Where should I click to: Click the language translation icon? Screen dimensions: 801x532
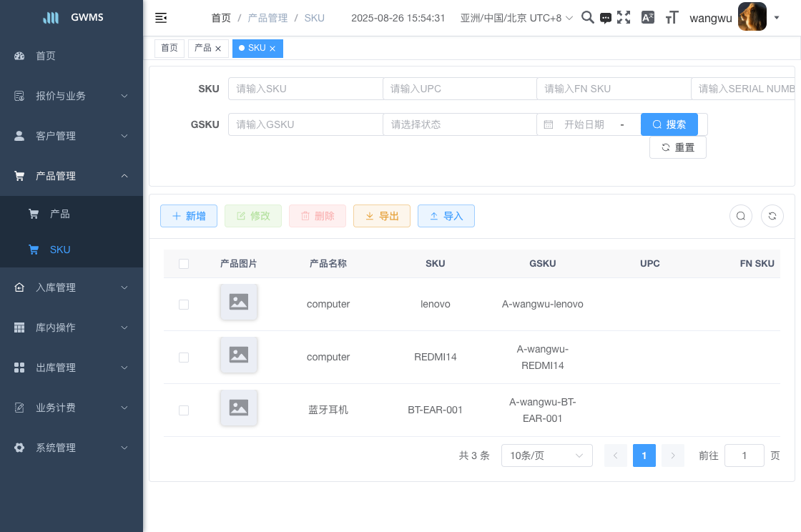pyautogui.click(x=648, y=18)
